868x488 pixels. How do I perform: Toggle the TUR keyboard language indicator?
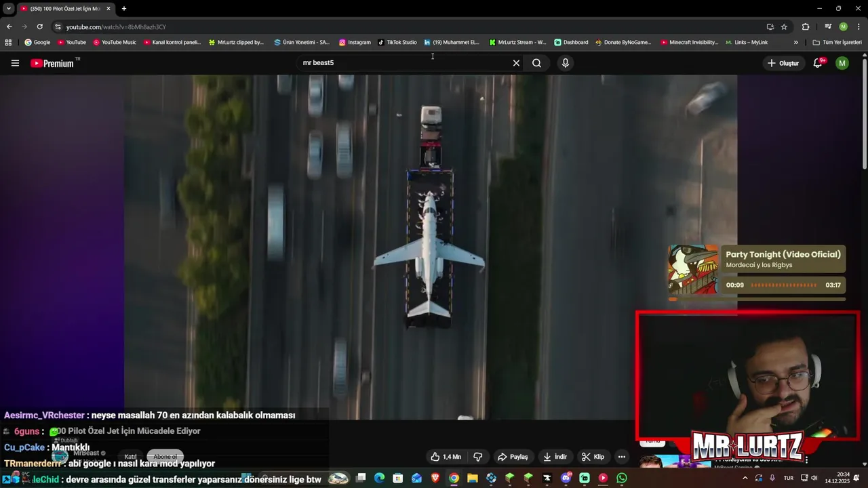pos(789,479)
